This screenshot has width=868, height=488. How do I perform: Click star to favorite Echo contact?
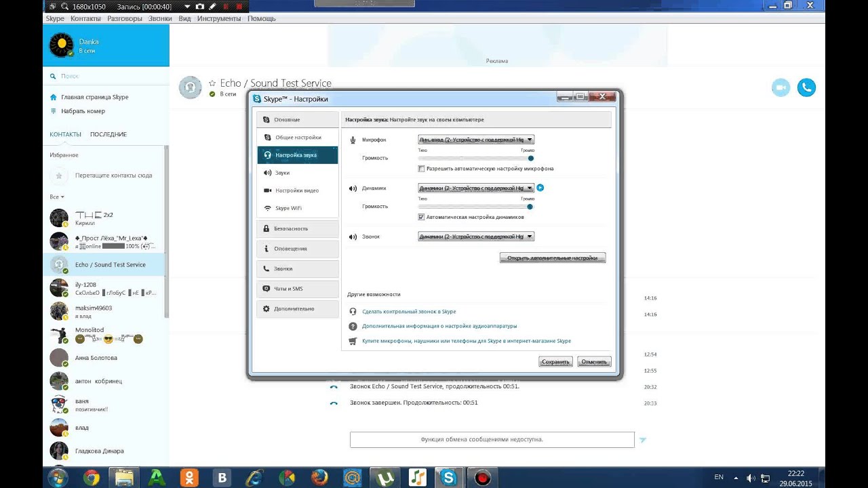coord(212,83)
